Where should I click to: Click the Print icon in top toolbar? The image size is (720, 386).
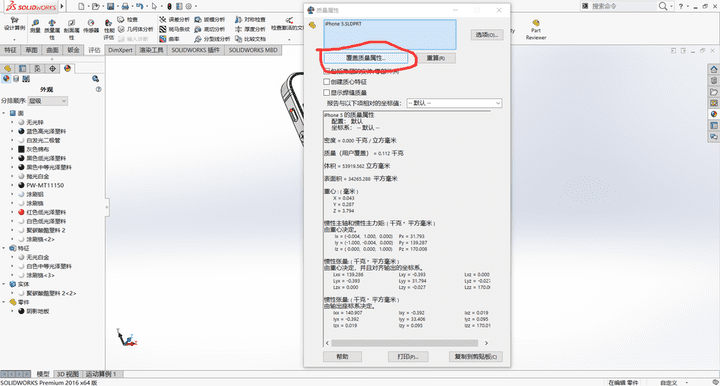pyautogui.click(x=125, y=6)
